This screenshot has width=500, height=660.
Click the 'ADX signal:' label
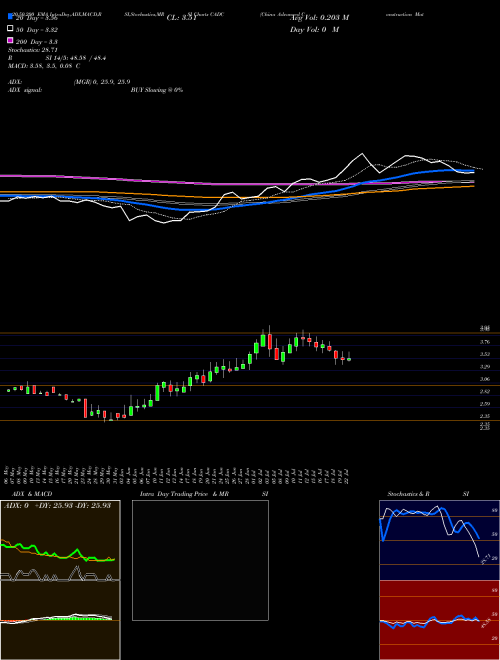coord(25,90)
